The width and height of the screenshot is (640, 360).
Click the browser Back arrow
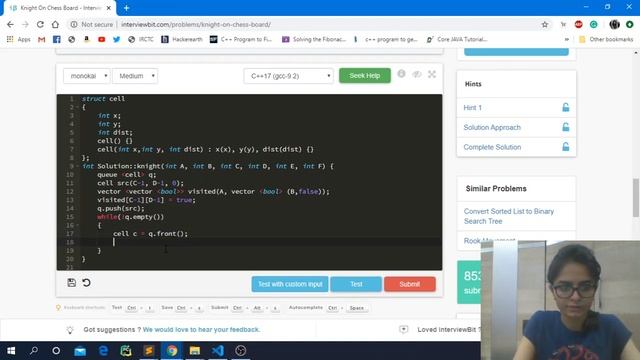pos(10,24)
